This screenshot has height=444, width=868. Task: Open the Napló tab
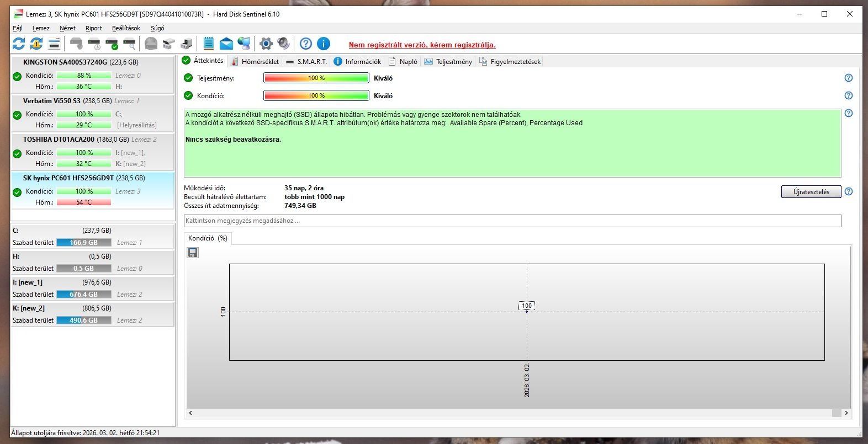click(403, 61)
